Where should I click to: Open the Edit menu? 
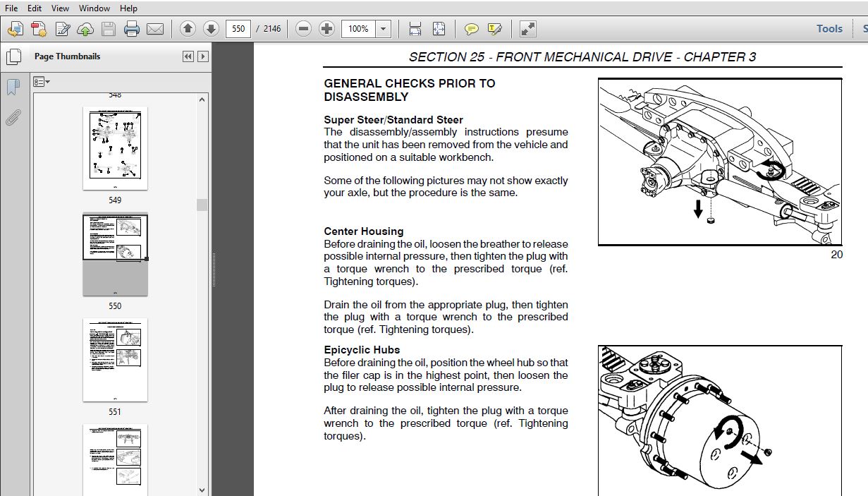click(34, 8)
